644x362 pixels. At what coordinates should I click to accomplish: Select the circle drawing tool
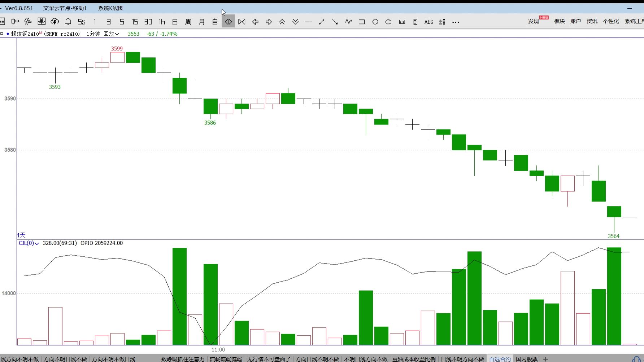pyautogui.click(x=375, y=22)
